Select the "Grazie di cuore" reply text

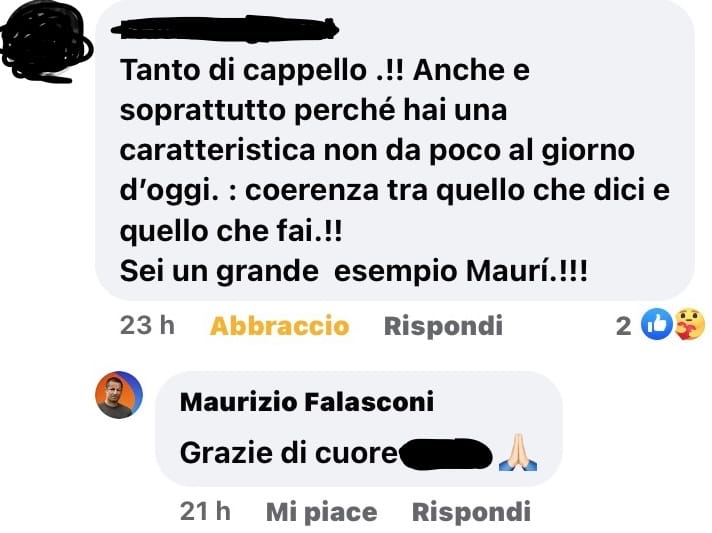click(x=288, y=453)
